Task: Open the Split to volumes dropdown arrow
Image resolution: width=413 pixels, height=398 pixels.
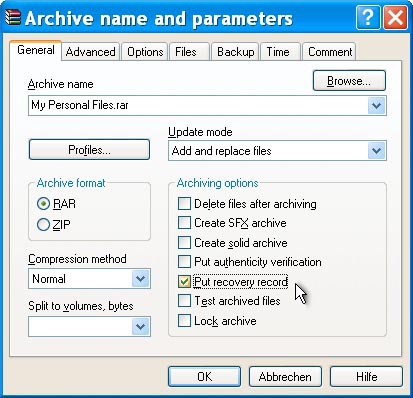Action: pyautogui.click(x=141, y=326)
